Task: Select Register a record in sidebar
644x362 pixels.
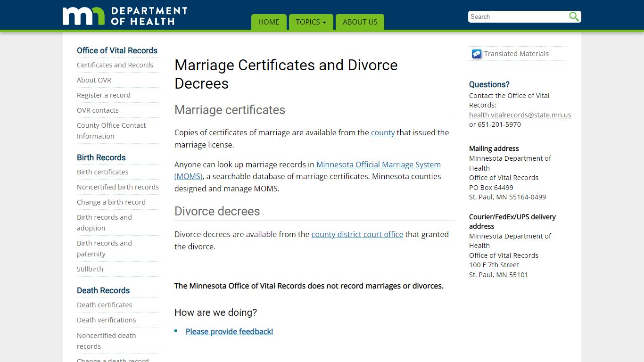Action: pyautogui.click(x=104, y=95)
